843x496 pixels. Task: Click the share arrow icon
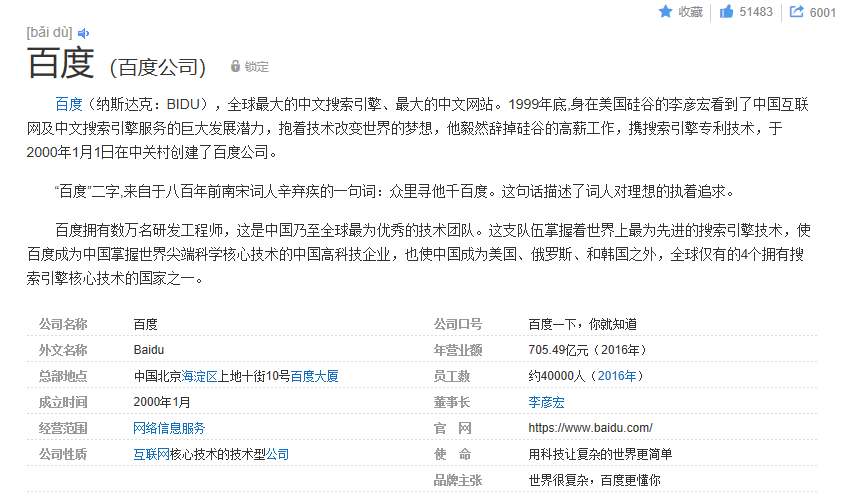(796, 11)
